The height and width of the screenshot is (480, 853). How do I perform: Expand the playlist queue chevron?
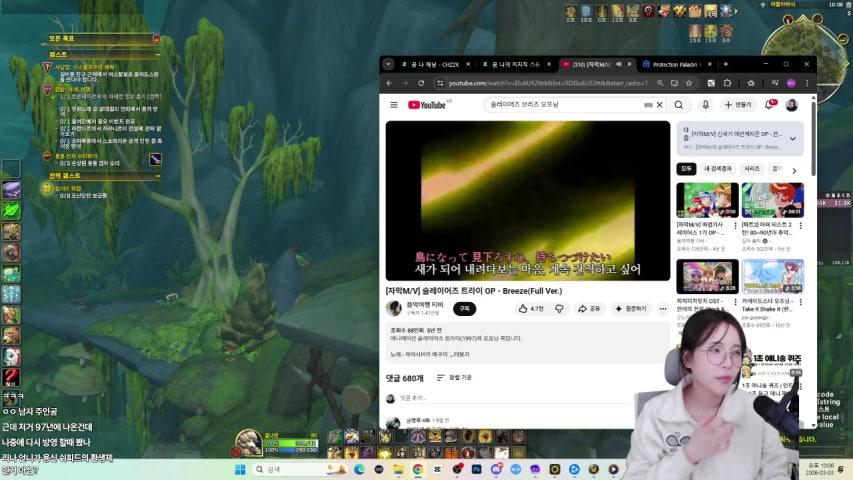[x=793, y=139]
